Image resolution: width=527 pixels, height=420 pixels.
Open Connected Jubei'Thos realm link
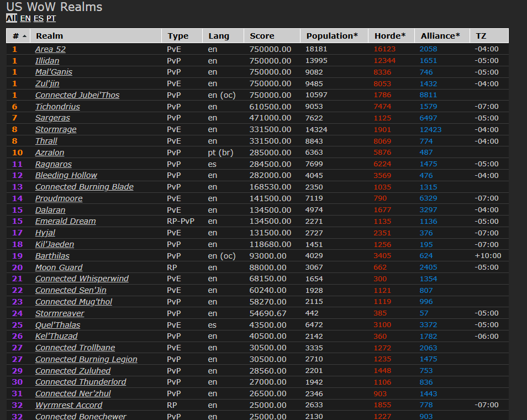coord(77,95)
